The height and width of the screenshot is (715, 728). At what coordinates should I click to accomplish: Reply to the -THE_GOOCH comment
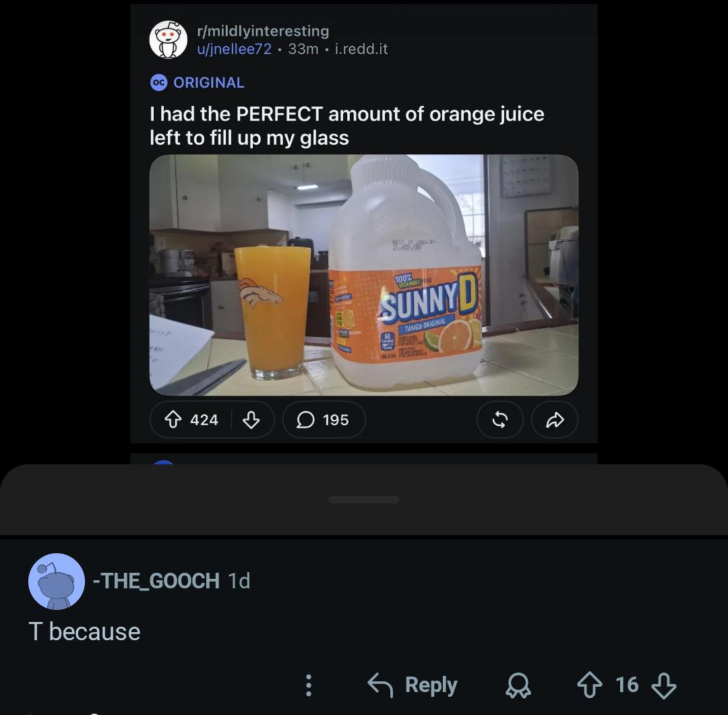pyautogui.click(x=413, y=685)
